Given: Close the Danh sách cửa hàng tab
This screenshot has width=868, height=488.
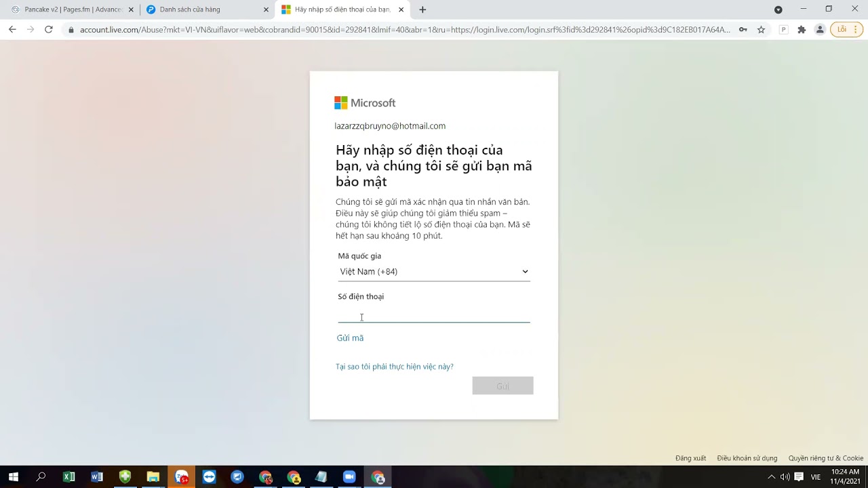Looking at the screenshot, I should click(266, 9).
